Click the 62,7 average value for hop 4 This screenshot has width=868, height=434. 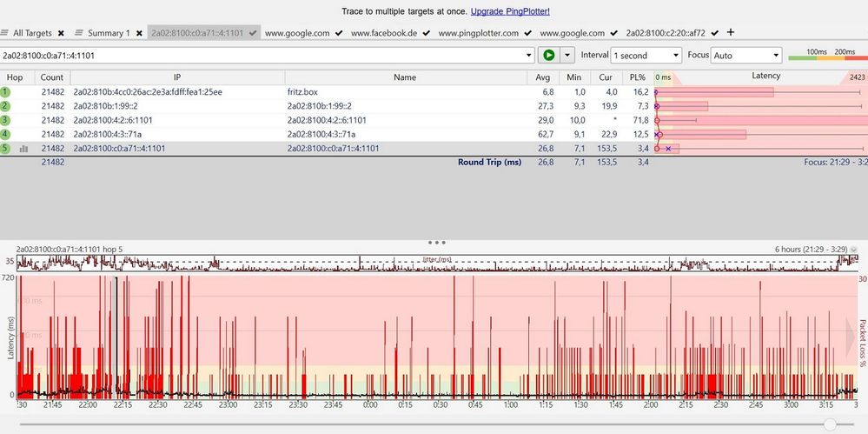coord(546,134)
